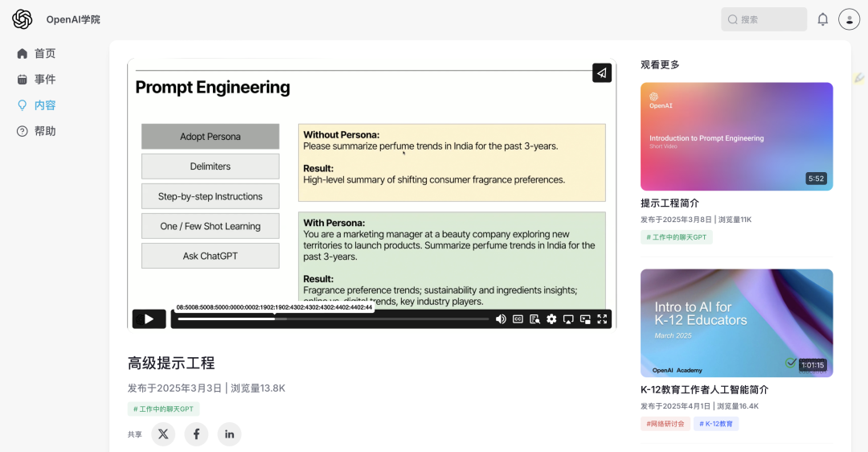Viewport: 868px width, 452px height.
Task: Open the 帮助 help page
Action: pos(36,131)
